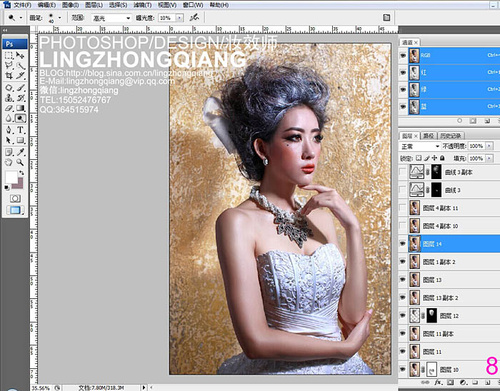This screenshot has height=391, width=500.
Task: Show the 曲线 3 副本 layer
Action: 403,172
